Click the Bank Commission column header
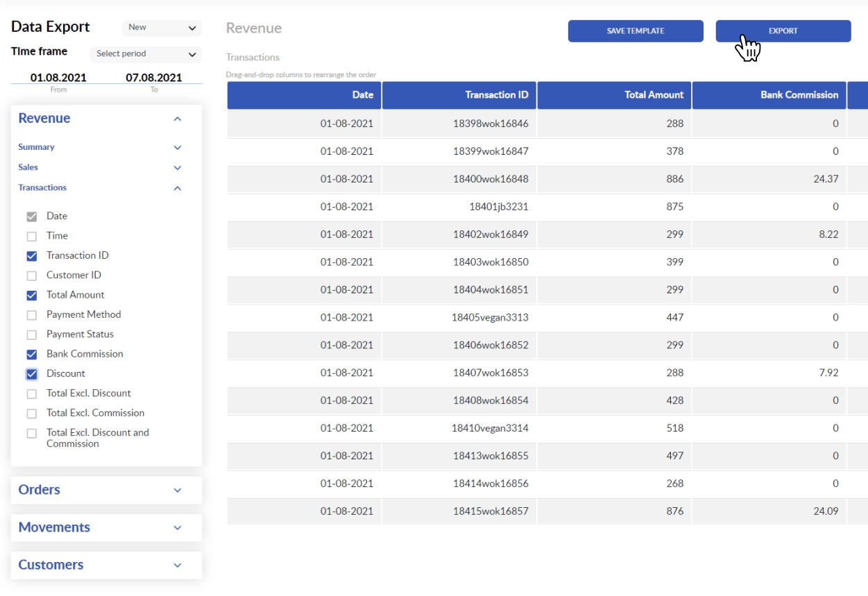The height and width of the screenshot is (596, 868). [x=769, y=95]
